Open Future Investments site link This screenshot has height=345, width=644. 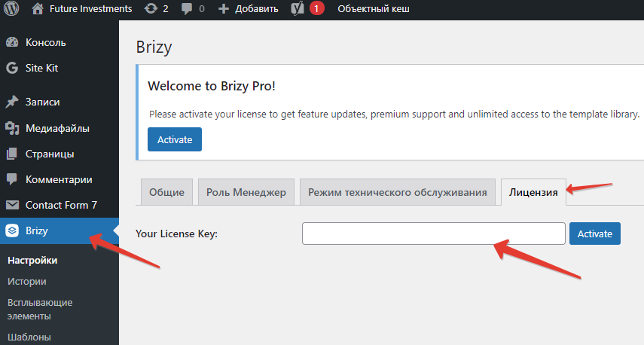coord(91,8)
